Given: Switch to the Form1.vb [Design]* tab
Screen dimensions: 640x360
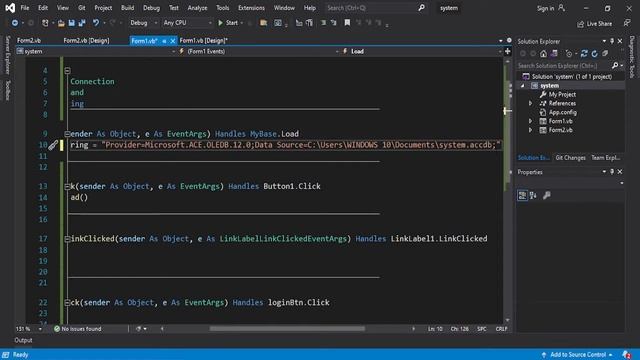Looking at the screenshot, I should point(204,41).
